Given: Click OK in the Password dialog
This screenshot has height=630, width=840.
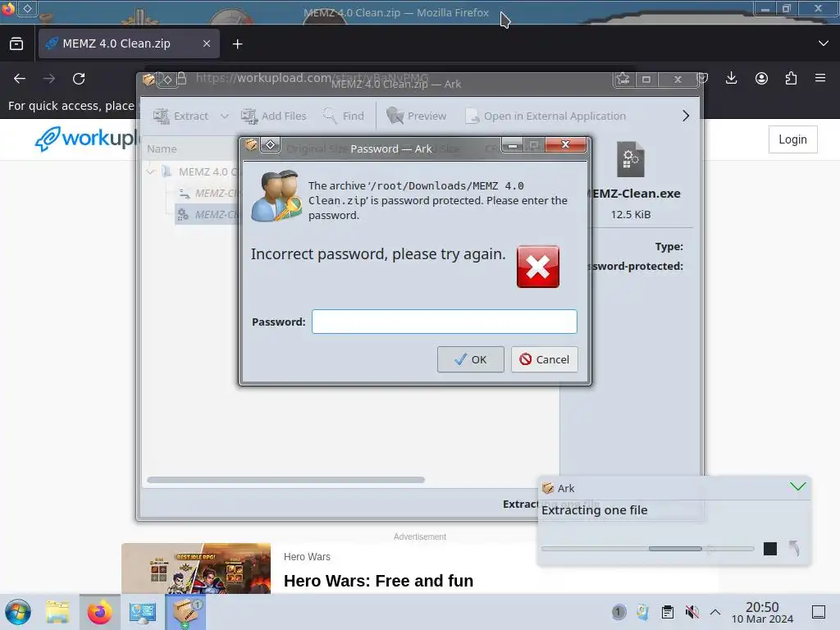Looking at the screenshot, I should click(470, 359).
